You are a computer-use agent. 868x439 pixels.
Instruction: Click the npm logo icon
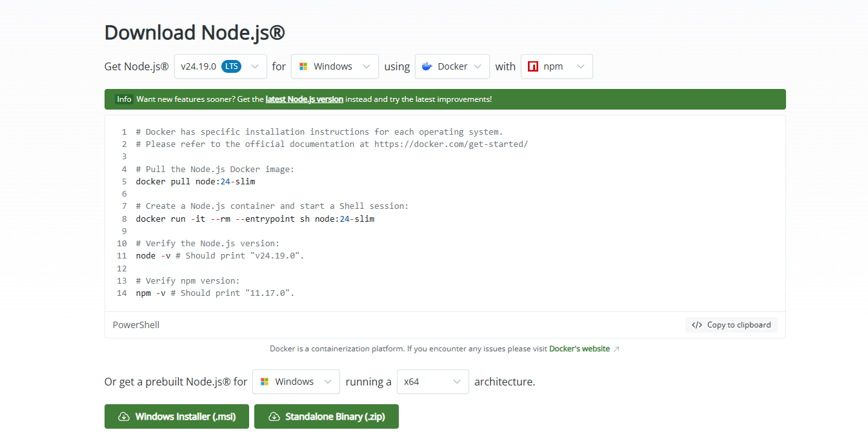[x=533, y=66]
